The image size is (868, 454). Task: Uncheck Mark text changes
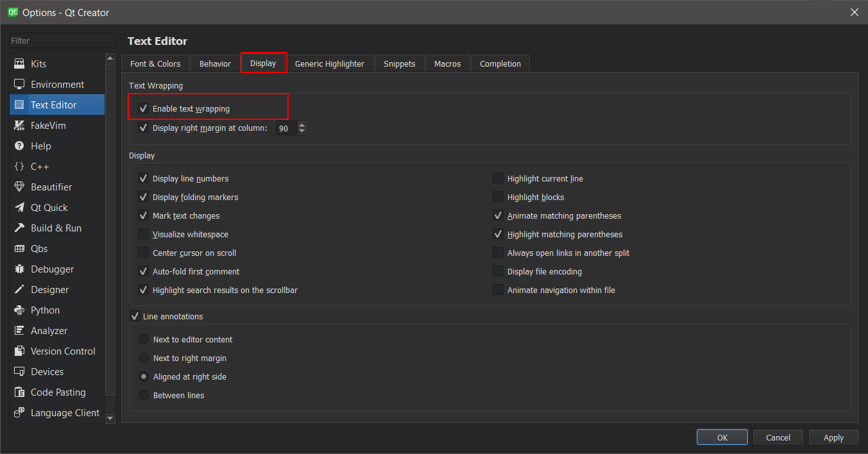click(144, 216)
